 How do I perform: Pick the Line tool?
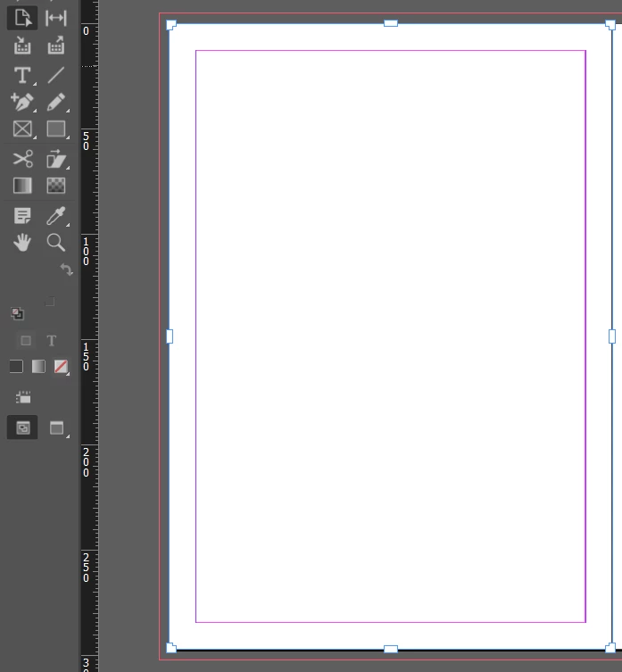click(56, 75)
